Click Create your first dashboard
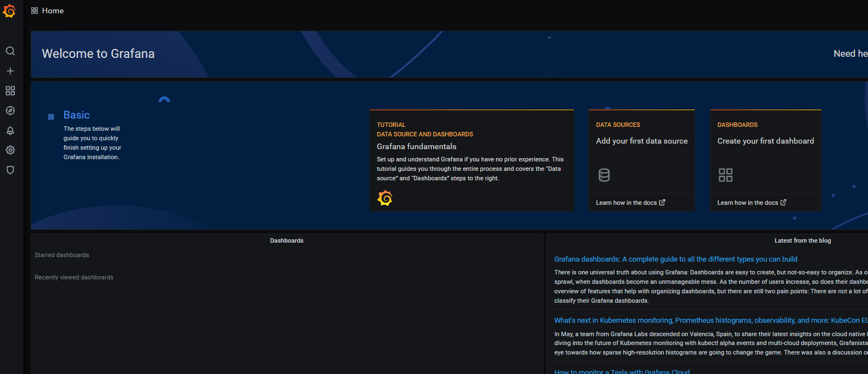868x374 pixels. coord(765,141)
